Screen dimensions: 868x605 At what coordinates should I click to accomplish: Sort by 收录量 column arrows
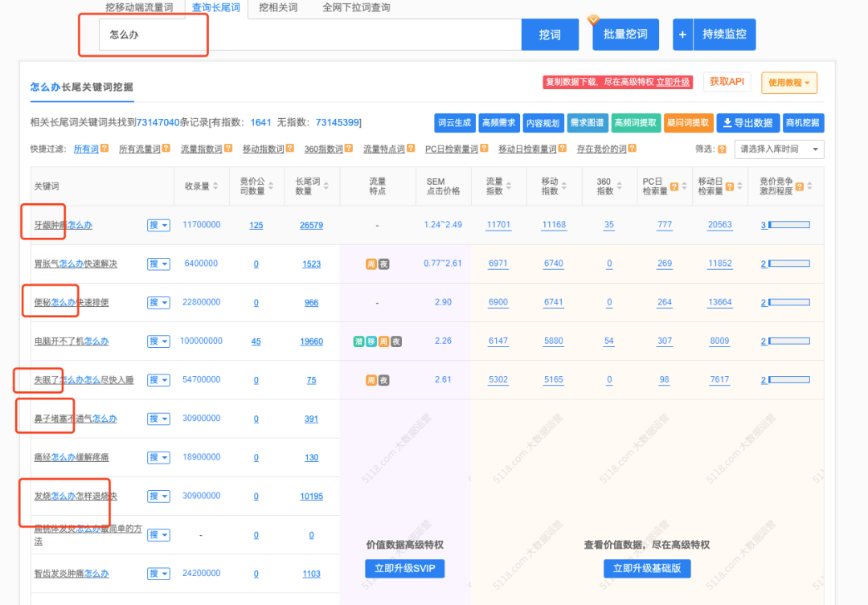click(x=215, y=186)
